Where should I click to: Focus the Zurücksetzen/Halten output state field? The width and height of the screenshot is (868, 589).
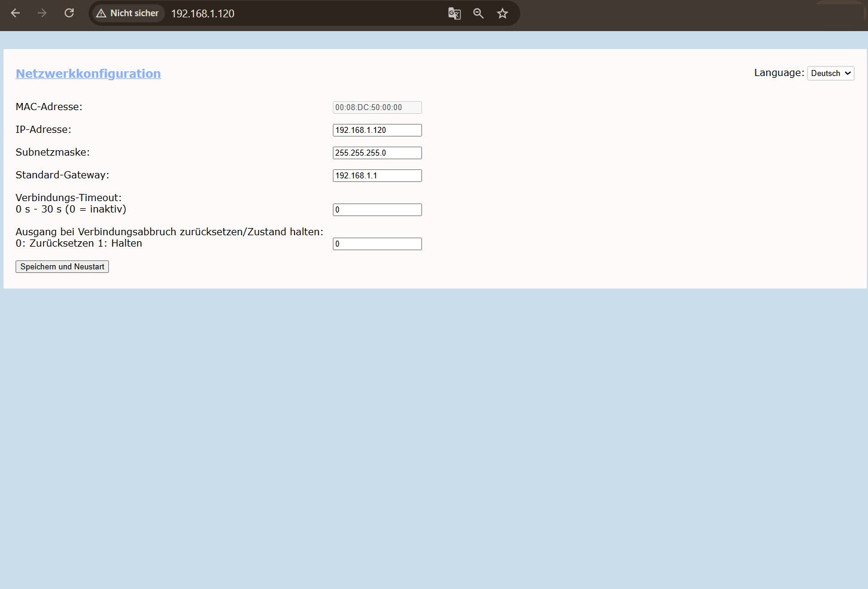[x=377, y=244]
